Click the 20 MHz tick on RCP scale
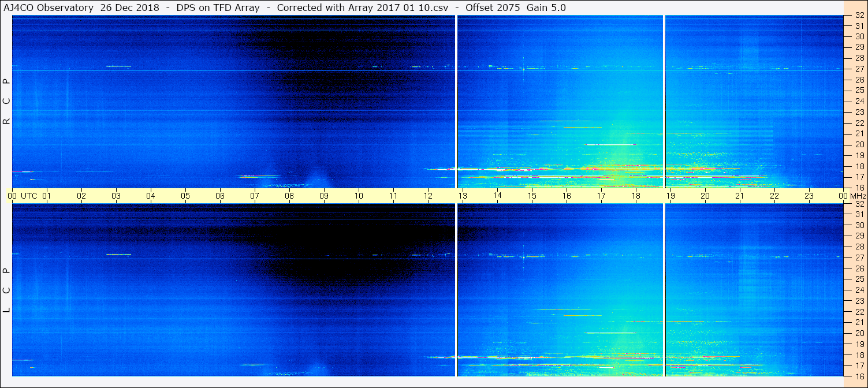This screenshot has width=868, height=388. coord(859,144)
